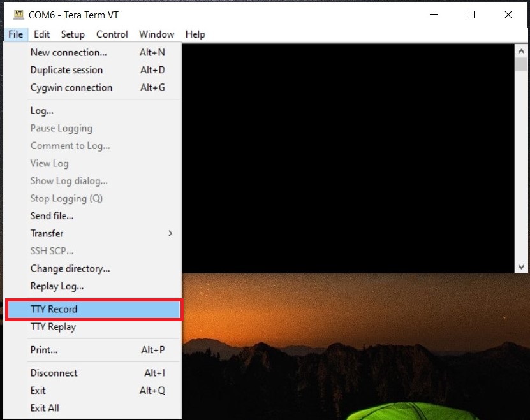Maximize the Tera Term window
This screenshot has height=420, width=530.
click(x=471, y=15)
